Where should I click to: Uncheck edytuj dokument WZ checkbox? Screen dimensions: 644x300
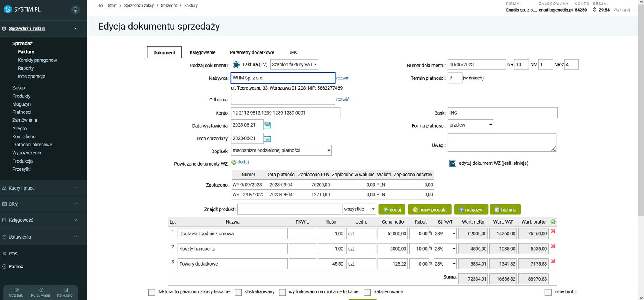[x=453, y=163]
